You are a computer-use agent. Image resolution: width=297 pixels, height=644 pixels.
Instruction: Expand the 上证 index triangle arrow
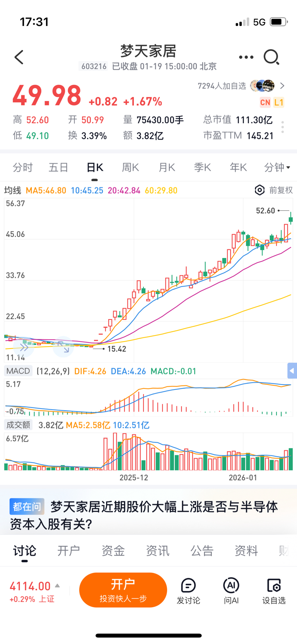tap(57, 586)
